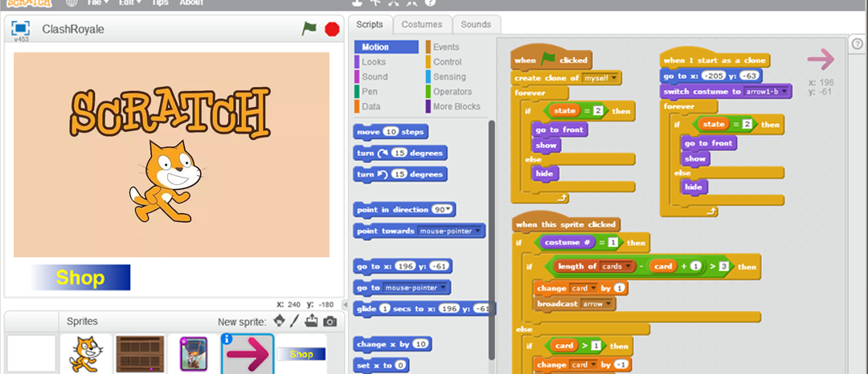Open mouse-pointer dropdown in palette 'go to' block

click(x=416, y=288)
